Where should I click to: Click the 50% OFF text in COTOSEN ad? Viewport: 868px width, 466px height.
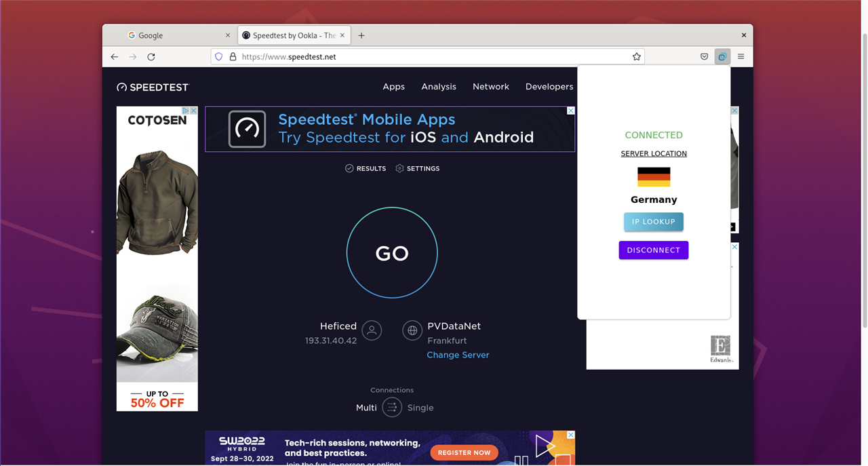tap(157, 403)
